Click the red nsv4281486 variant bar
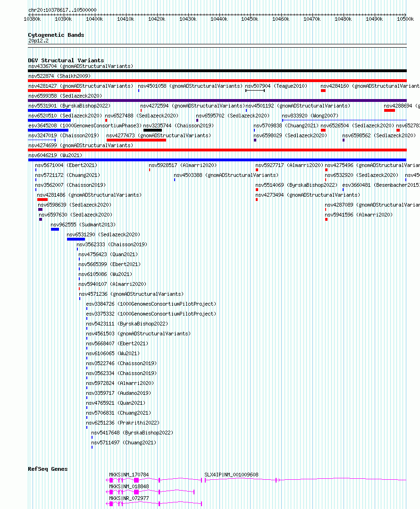This screenshot has height=509, width=420. coord(42,200)
